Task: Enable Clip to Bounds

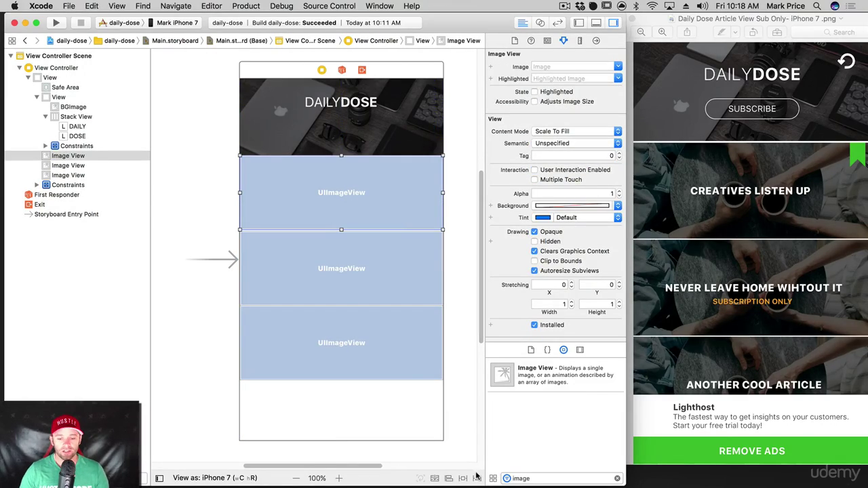Action: pyautogui.click(x=534, y=261)
